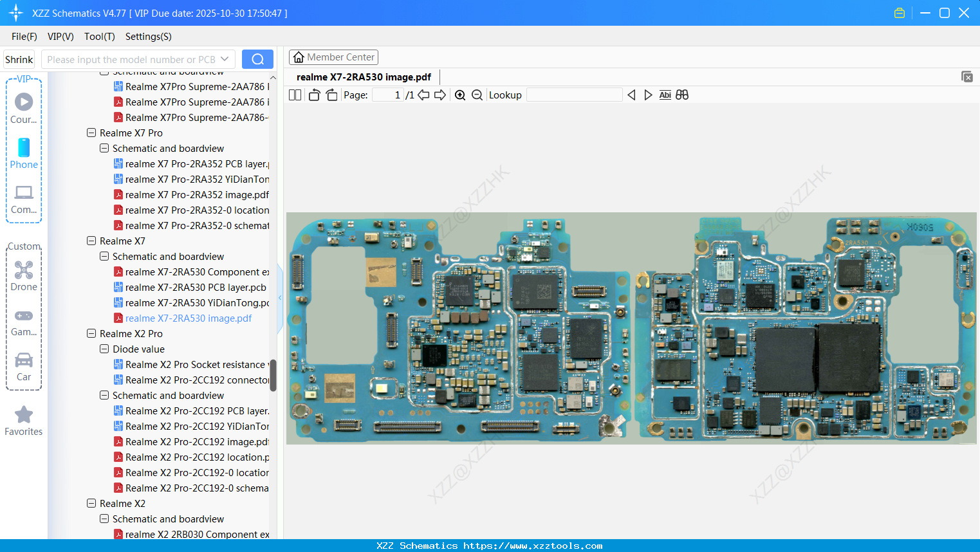Screen dimensions: 980x552
Task: Toggle the two-page view icon in PDF toolbar
Action: pos(295,95)
